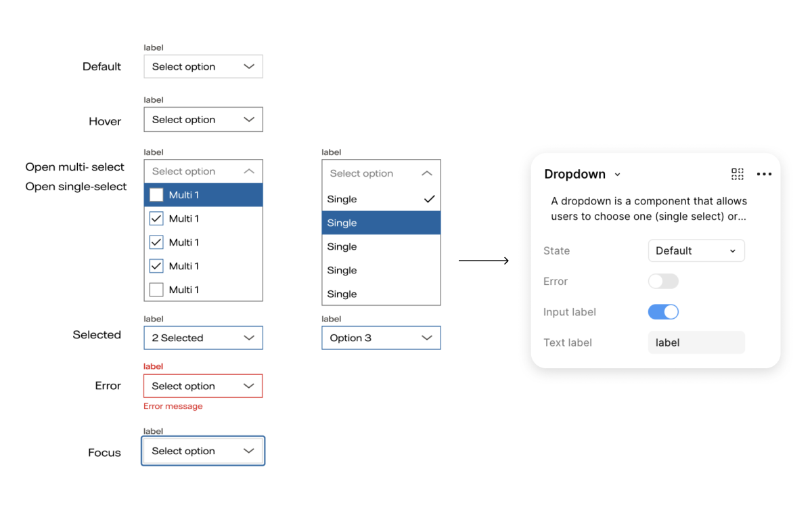812x511 pixels.
Task: Turn off the Input label toggle
Action: click(x=663, y=312)
